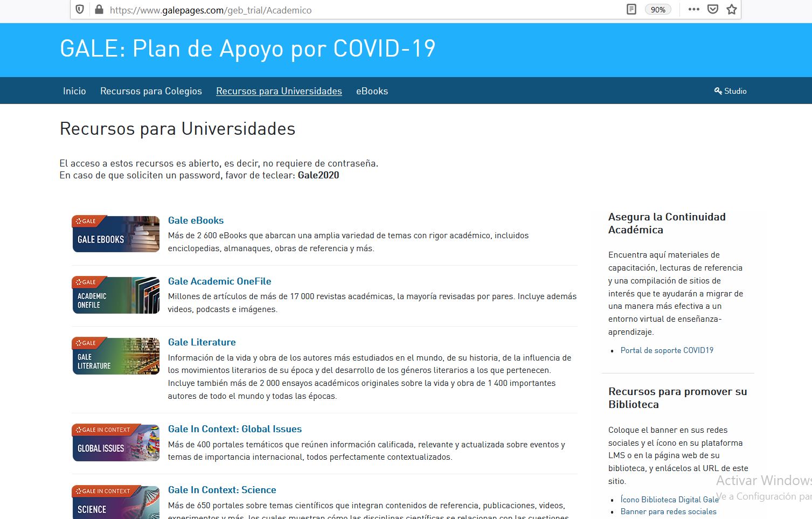The image size is (812, 519).
Task: Open the eBooks nav item
Action: [372, 91]
